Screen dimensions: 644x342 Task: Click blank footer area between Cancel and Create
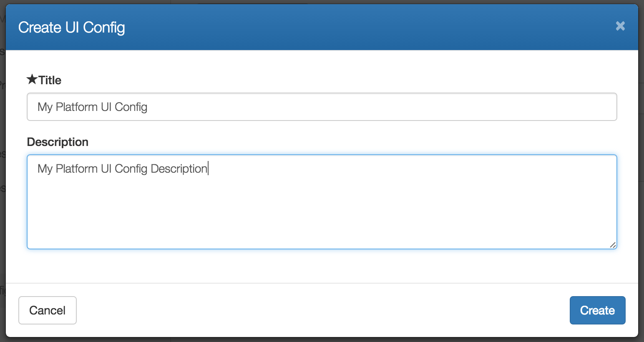(323, 310)
